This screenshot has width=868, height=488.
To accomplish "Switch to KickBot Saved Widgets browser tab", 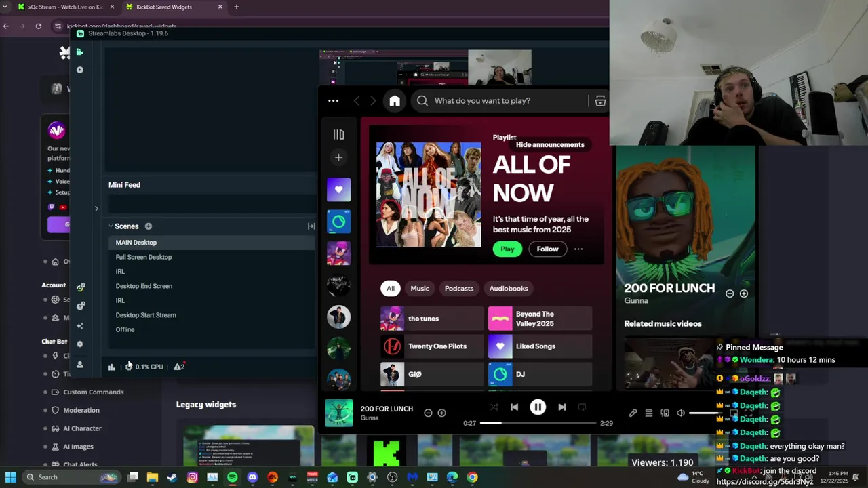I will point(174,7).
